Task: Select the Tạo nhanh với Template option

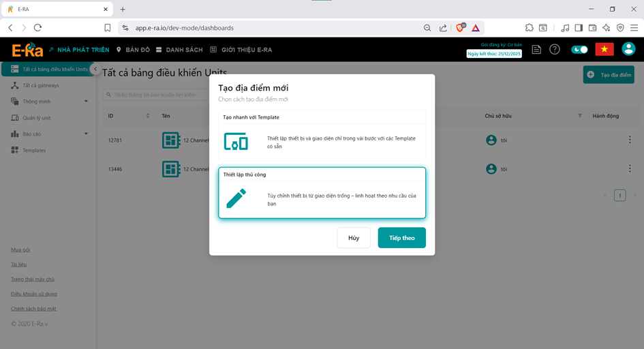Action: coord(322,136)
